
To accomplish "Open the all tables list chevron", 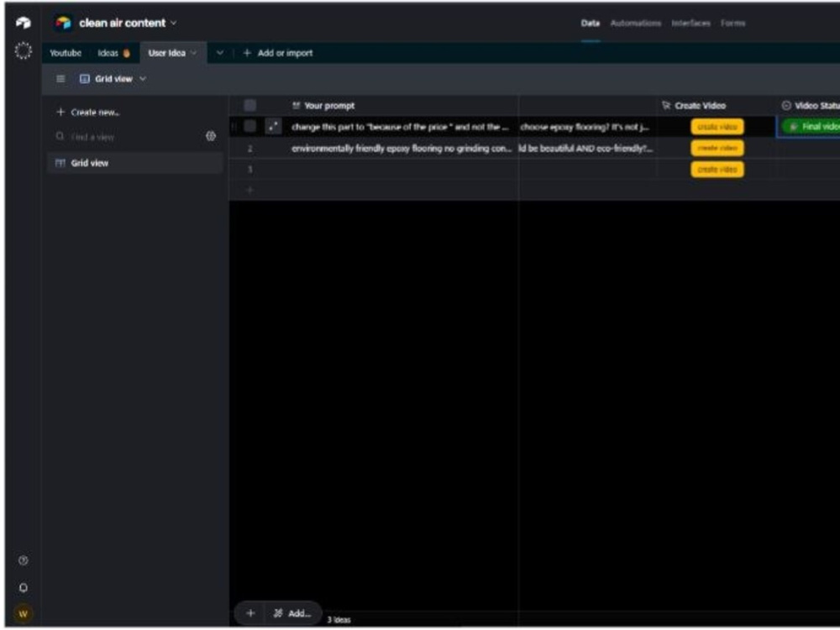I will pyautogui.click(x=219, y=52).
